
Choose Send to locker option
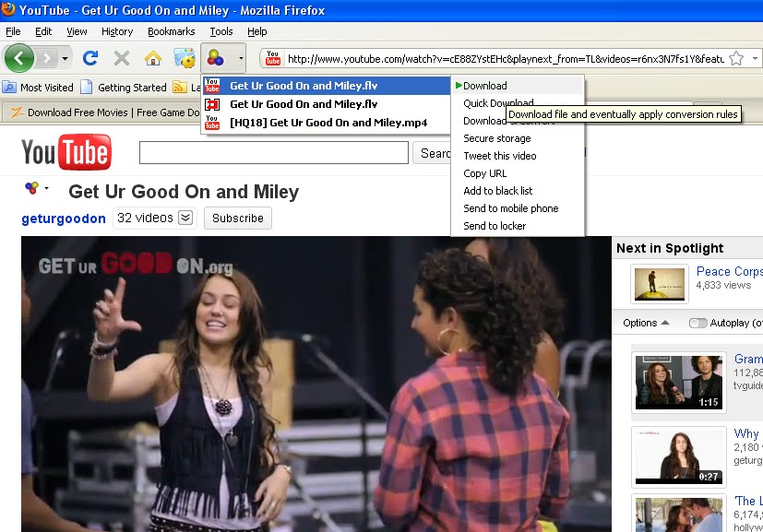[x=518, y=226]
